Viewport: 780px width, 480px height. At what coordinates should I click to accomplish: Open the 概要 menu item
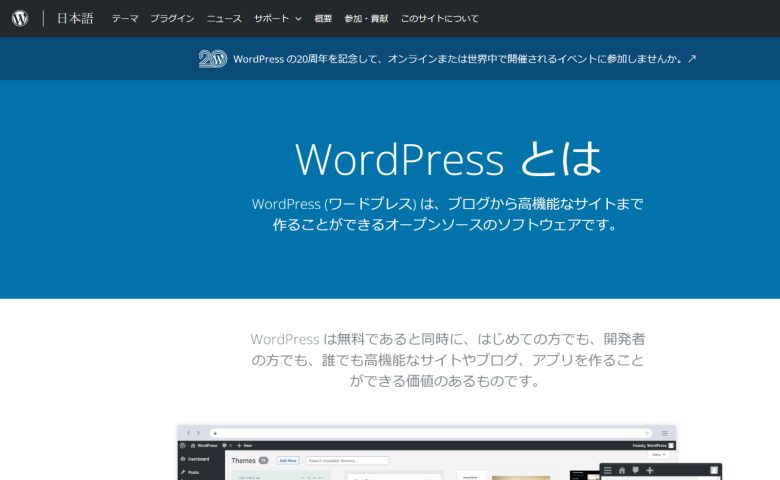point(323,18)
